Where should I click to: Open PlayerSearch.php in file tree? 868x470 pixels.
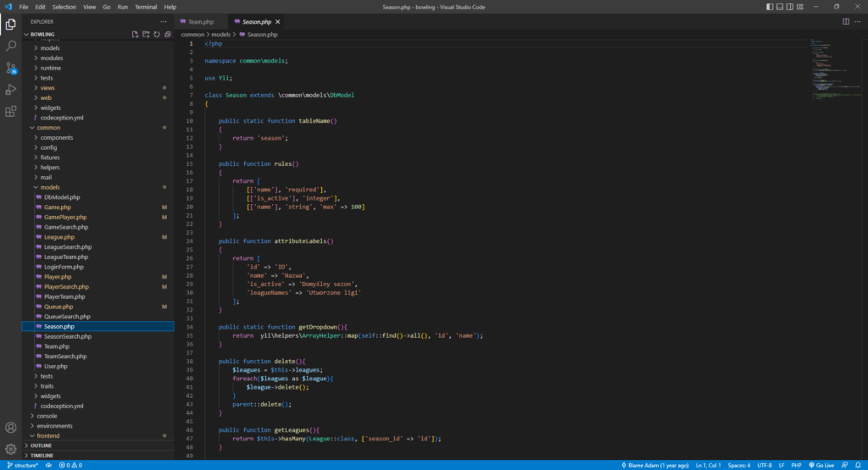pyautogui.click(x=97, y=287)
